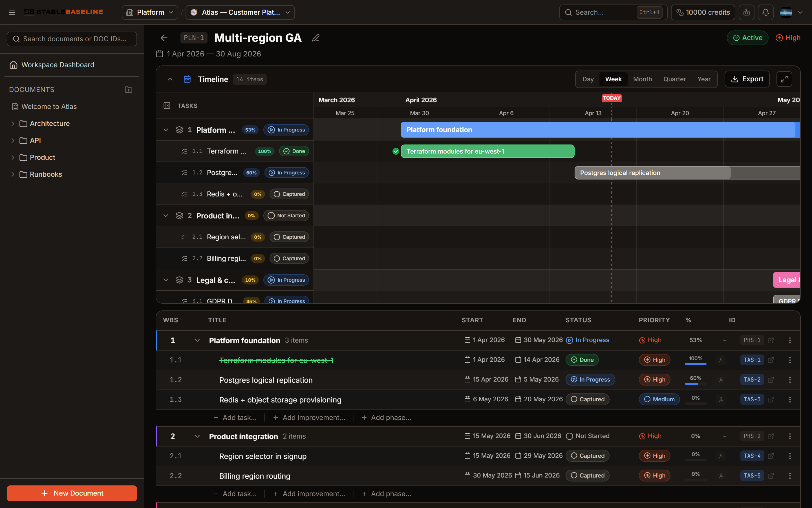This screenshot has width=812, height=508.
Task: Collapse Legal phase in timeline tasks
Action: (x=166, y=280)
